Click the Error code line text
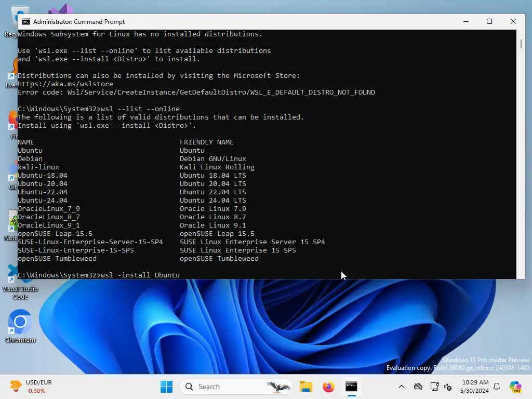The width and height of the screenshot is (532, 399). point(196,92)
